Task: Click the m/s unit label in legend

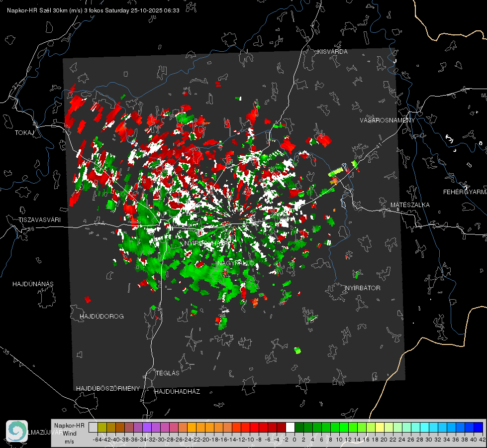Action: coord(69,442)
